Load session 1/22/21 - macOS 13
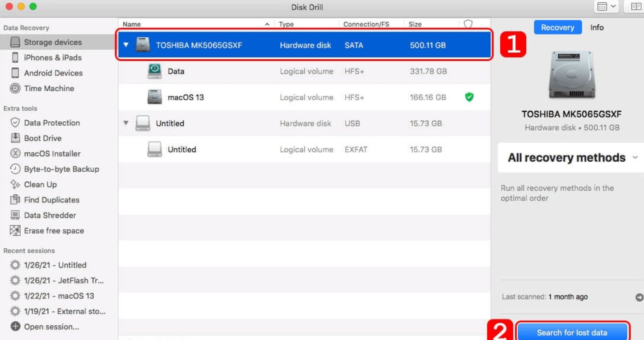Screen dimensions: 644x340 click(59, 296)
